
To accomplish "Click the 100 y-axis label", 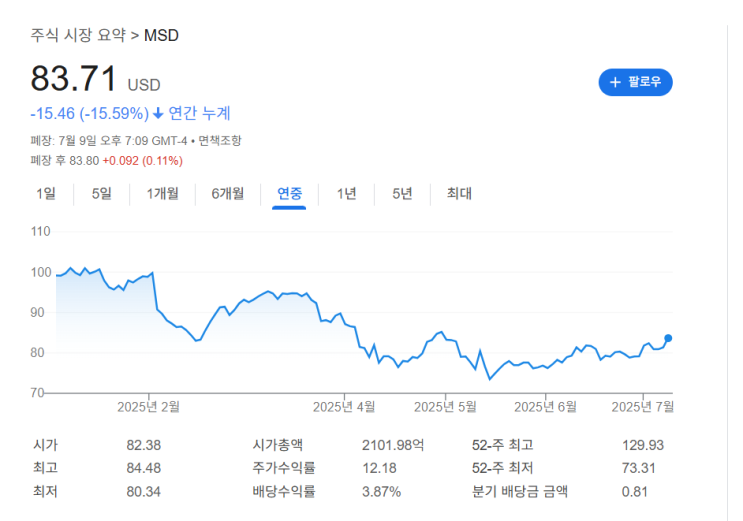I will (x=41, y=273).
